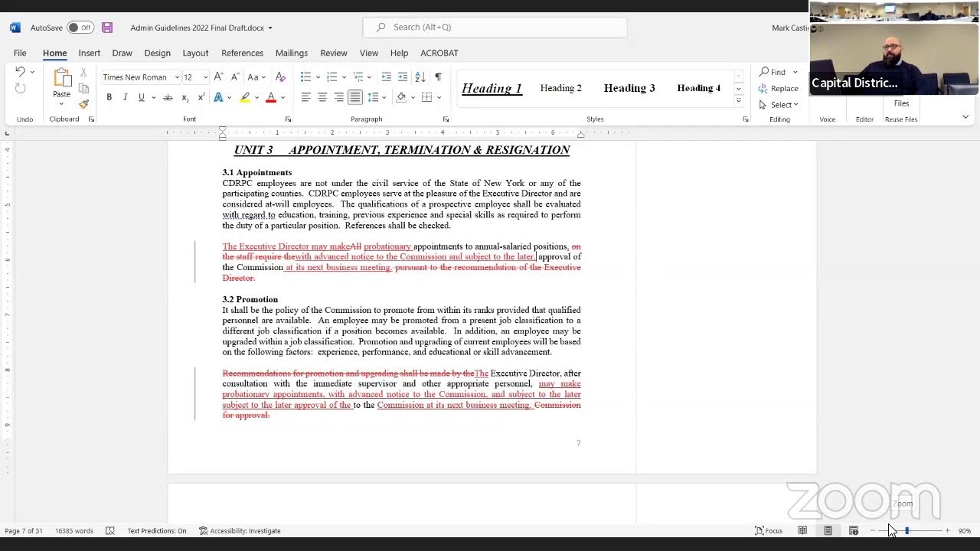Click the Replace button
980x551 pixels.
pyautogui.click(x=779, y=88)
